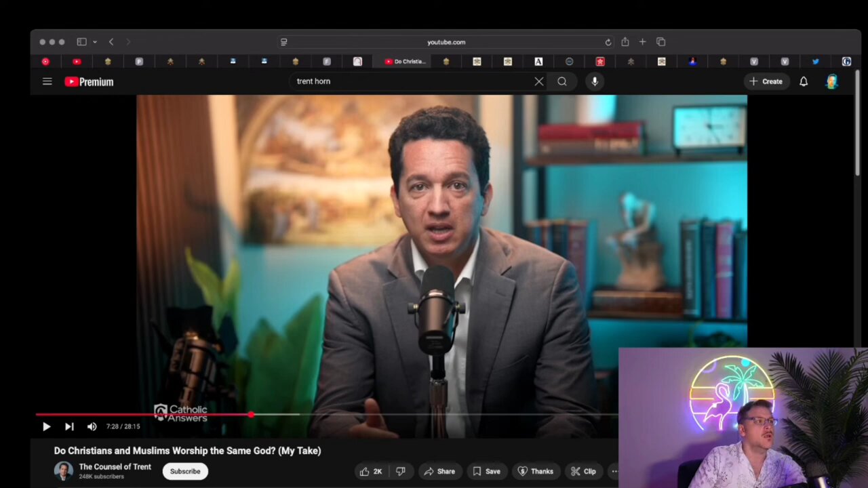This screenshot has width=868, height=488.
Task: Click the youtube.com address bar
Action: [446, 42]
